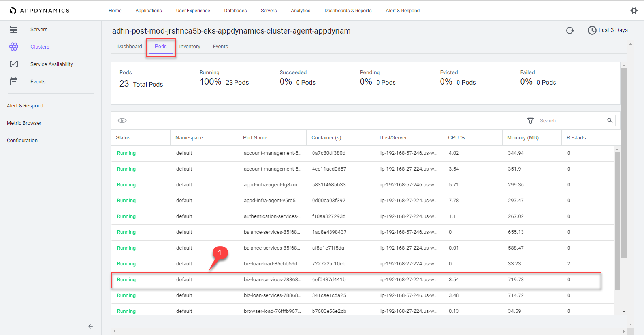Click the pods table vertical scrollbar
The height and width of the screenshot is (335, 644).
[x=617, y=221]
